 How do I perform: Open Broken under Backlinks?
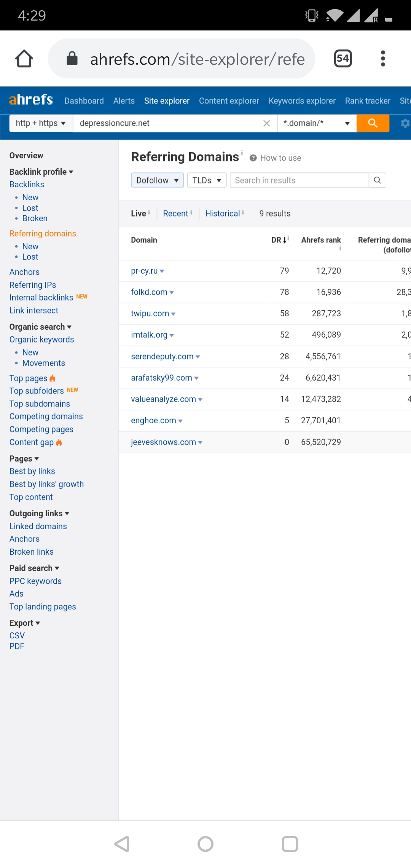click(35, 219)
